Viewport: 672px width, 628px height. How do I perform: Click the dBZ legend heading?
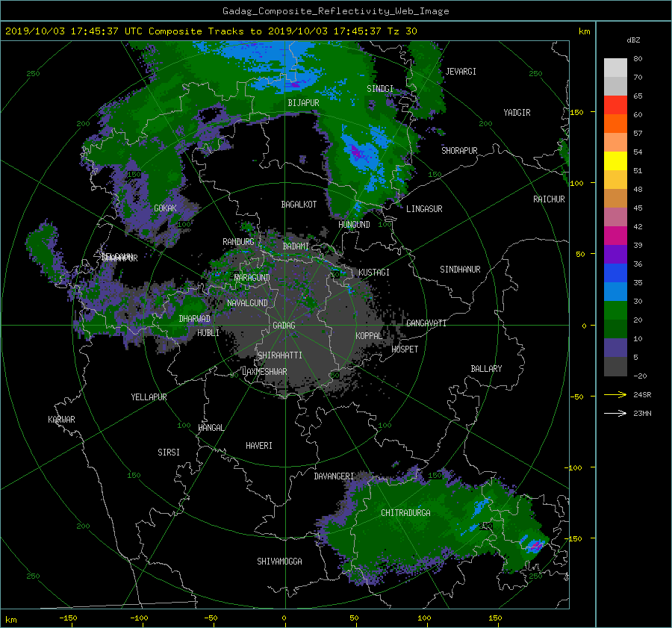click(633, 40)
